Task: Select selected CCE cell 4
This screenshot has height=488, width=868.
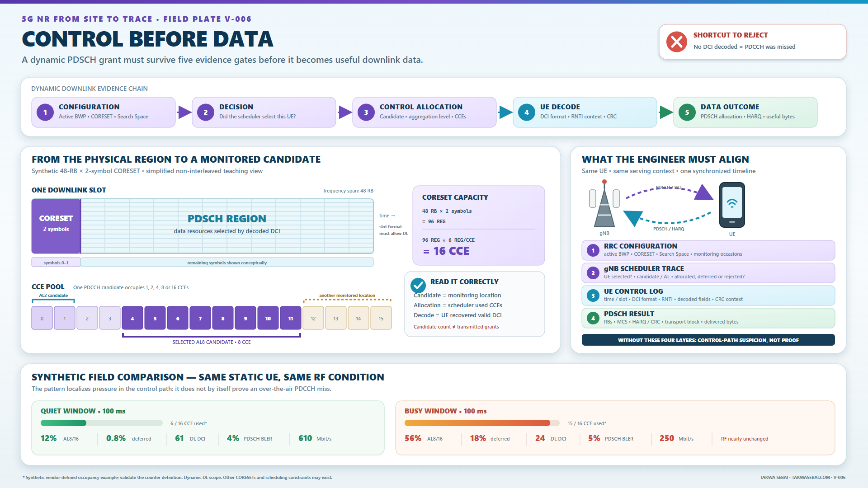Action: [132, 318]
